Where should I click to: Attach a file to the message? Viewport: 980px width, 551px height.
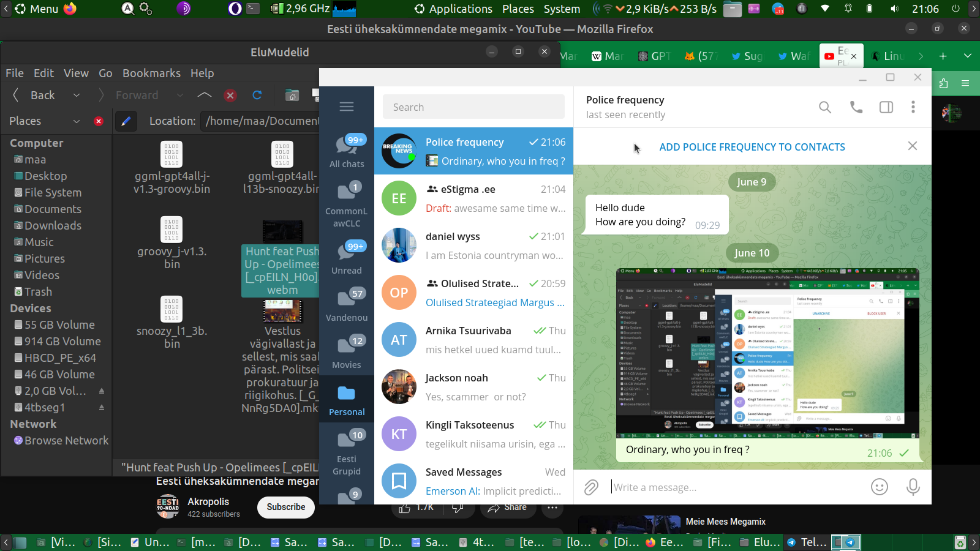coord(591,487)
